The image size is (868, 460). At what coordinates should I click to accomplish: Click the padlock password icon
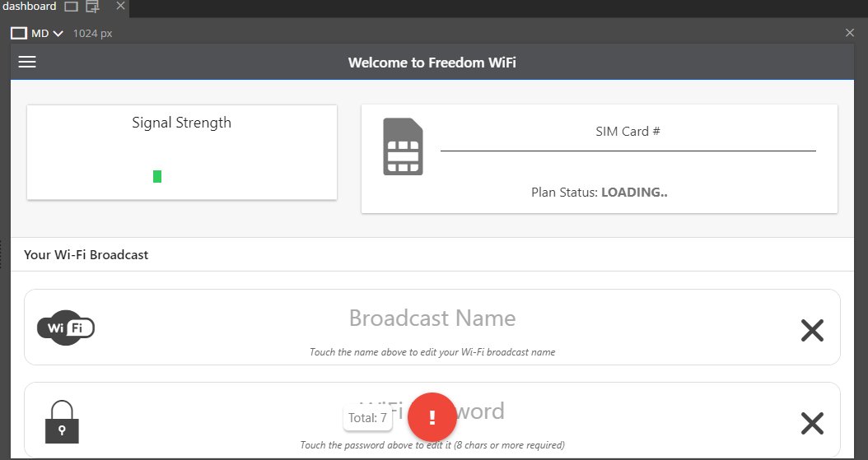click(62, 422)
